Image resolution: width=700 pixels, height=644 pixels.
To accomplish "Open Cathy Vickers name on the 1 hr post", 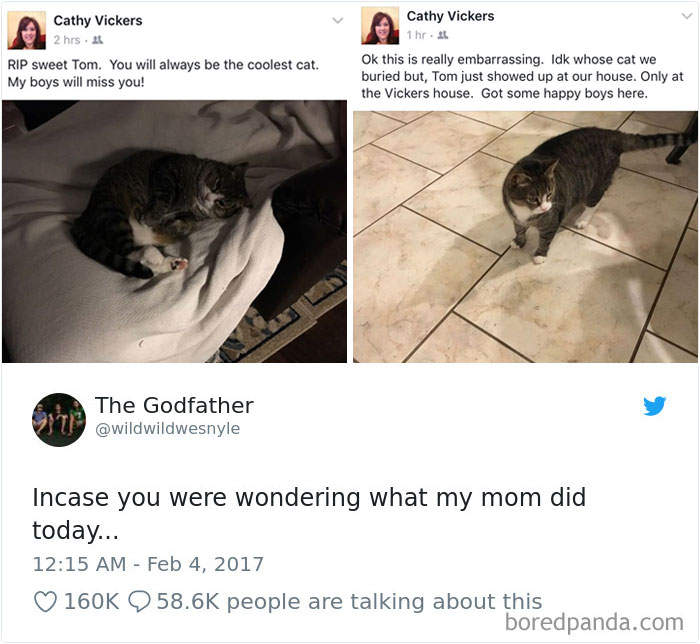I will tap(450, 16).
